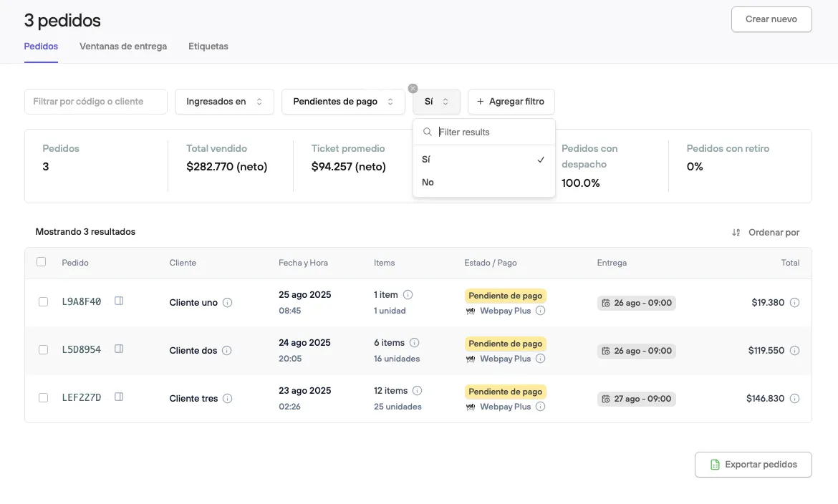
Task: Click the Ticket promedio $94.257 (neto) value
Action: pyautogui.click(x=349, y=167)
